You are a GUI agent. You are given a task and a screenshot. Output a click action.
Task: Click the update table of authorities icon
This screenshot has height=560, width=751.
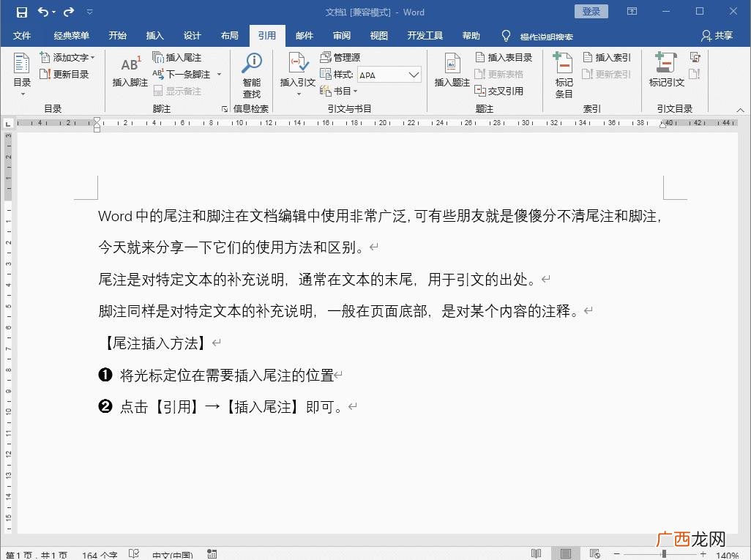(695, 74)
